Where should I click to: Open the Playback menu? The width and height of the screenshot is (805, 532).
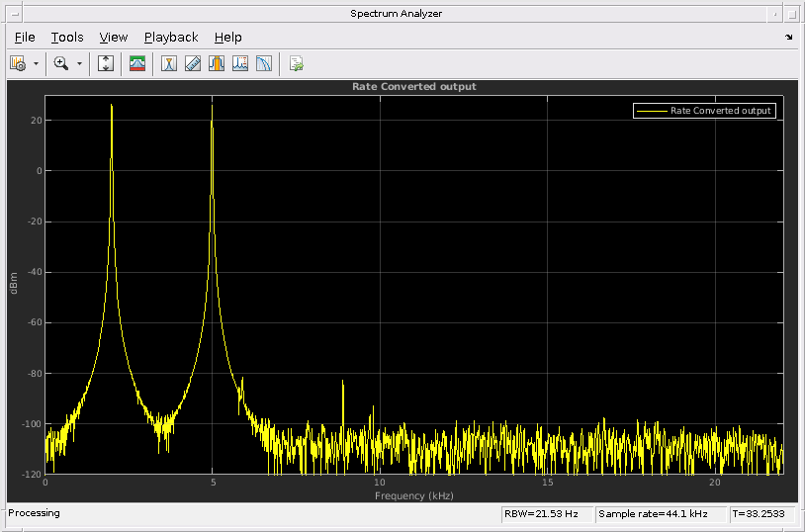pyautogui.click(x=171, y=38)
